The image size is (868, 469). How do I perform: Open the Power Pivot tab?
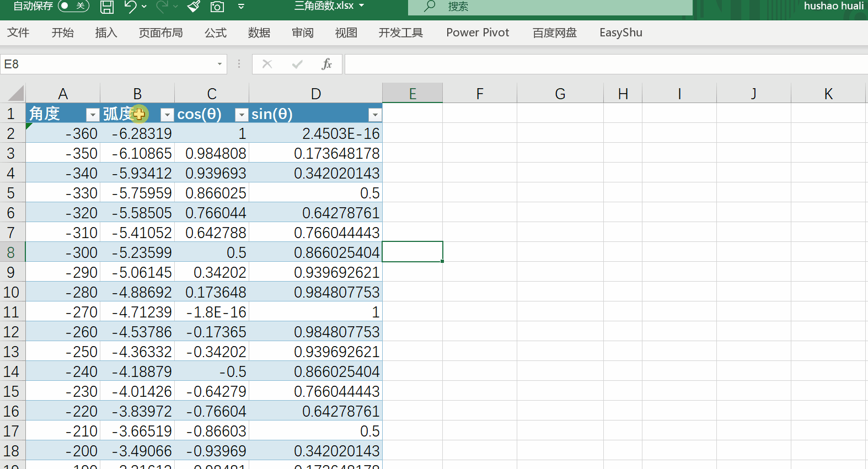coord(478,33)
